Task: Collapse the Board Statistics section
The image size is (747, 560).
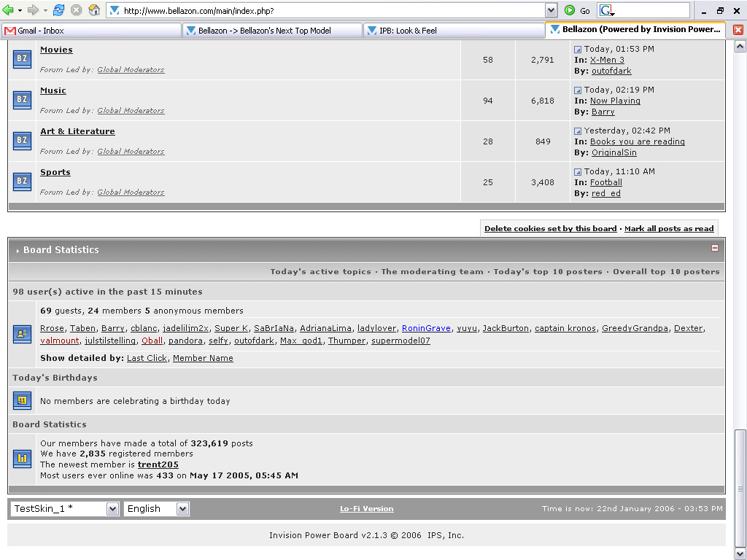Action: (715, 249)
